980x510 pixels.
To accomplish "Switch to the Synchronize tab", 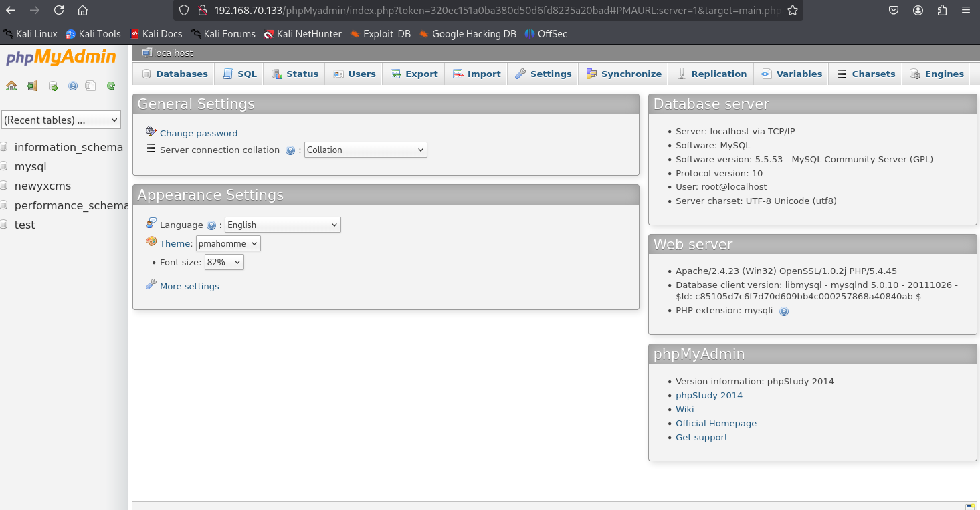I will click(x=623, y=74).
